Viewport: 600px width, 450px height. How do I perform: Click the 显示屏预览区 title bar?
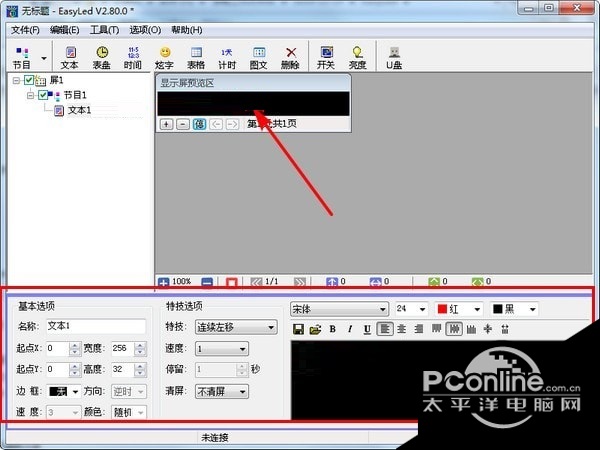[253, 83]
